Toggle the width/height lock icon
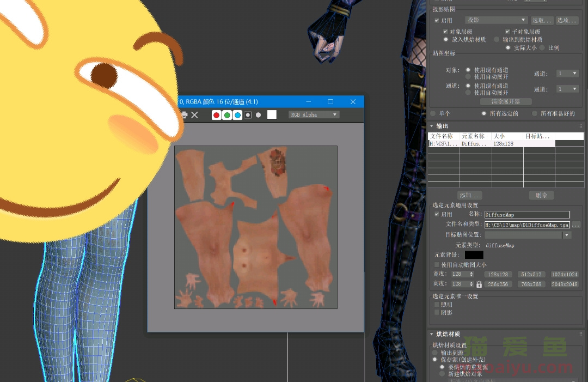Image resolution: width=588 pixels, height=382 pixels. [x=479, y=284]
